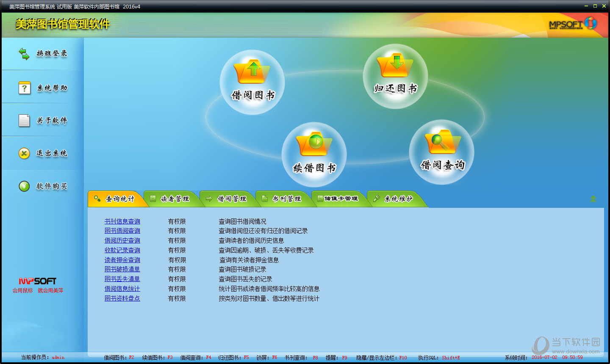610x364 pixels.
Task: Click the 换班登录 shift login arrows icon
Action: 24,54
